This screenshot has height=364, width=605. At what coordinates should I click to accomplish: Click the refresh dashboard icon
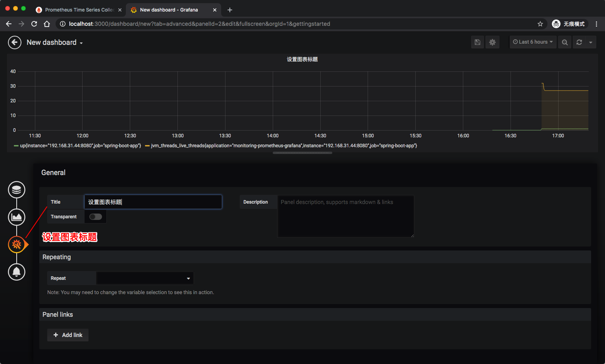[x=579, y=42]
